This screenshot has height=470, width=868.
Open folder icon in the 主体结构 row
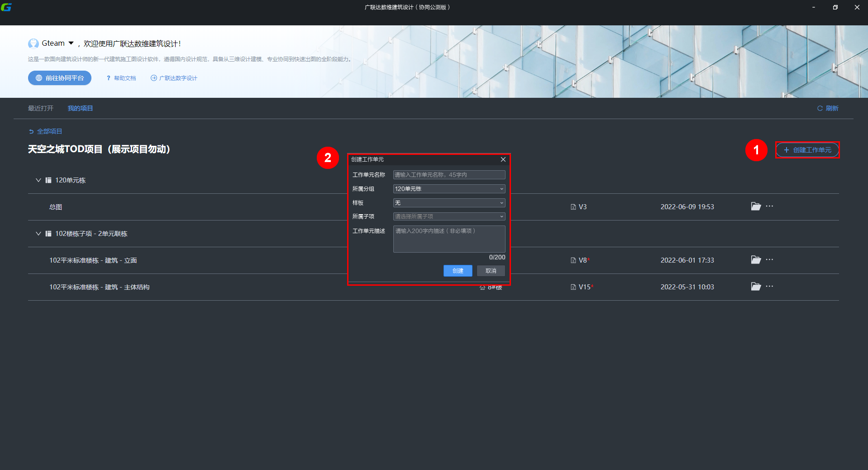click(x=756, y=287)
